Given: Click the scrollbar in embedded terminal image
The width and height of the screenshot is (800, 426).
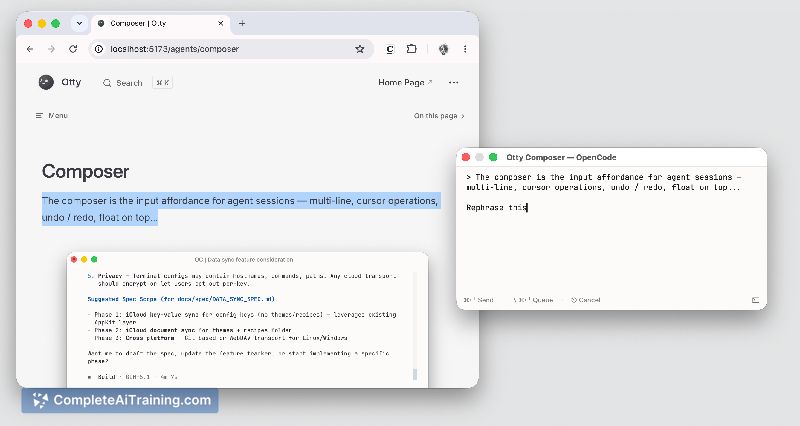Looking at the screenshot, I should click(x=415, y=374).
